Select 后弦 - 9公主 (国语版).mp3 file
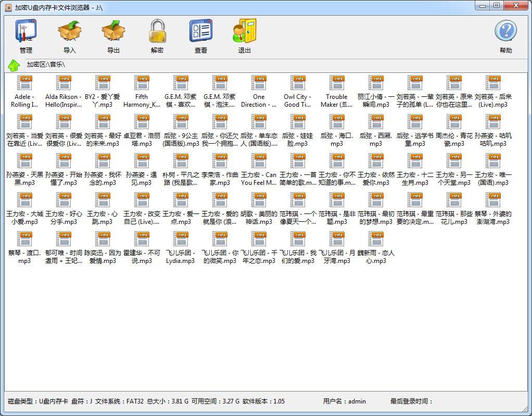Viewport: 532px width, 416px height. point(181,131)
